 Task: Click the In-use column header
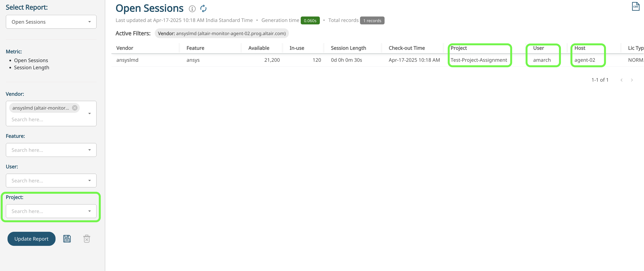(x=297, y=48)
